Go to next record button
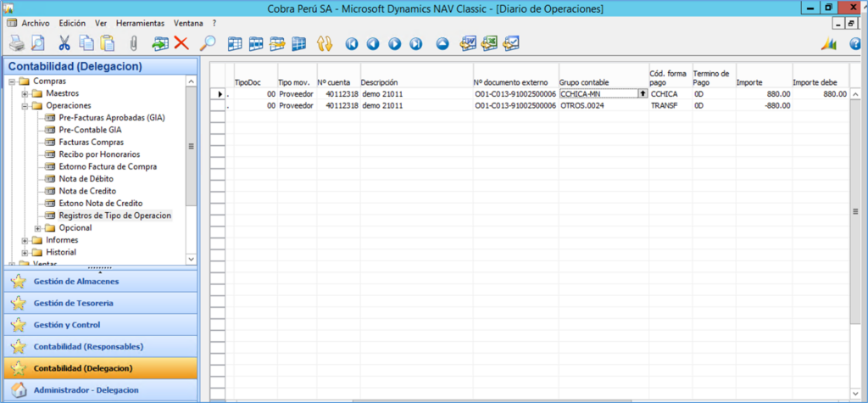The image size is (868, 403). pos(394,44)
